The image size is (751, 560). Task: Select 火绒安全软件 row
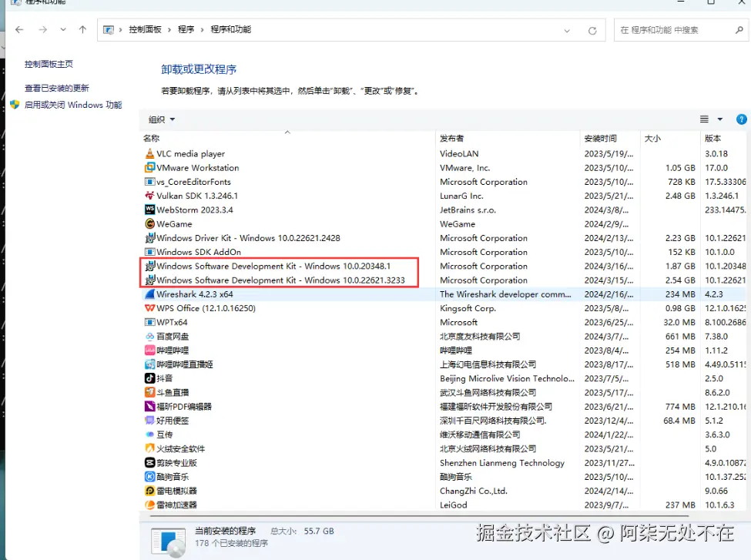click(x=445, y=449)
